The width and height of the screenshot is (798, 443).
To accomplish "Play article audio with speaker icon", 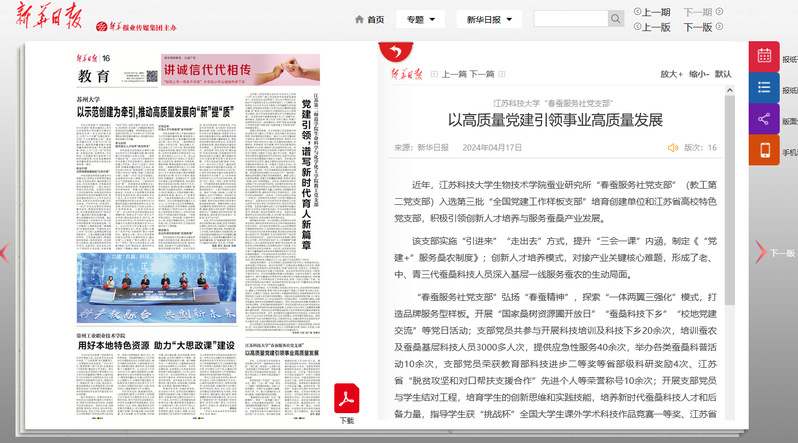I will pyautogui.click(x=673, y=148).
